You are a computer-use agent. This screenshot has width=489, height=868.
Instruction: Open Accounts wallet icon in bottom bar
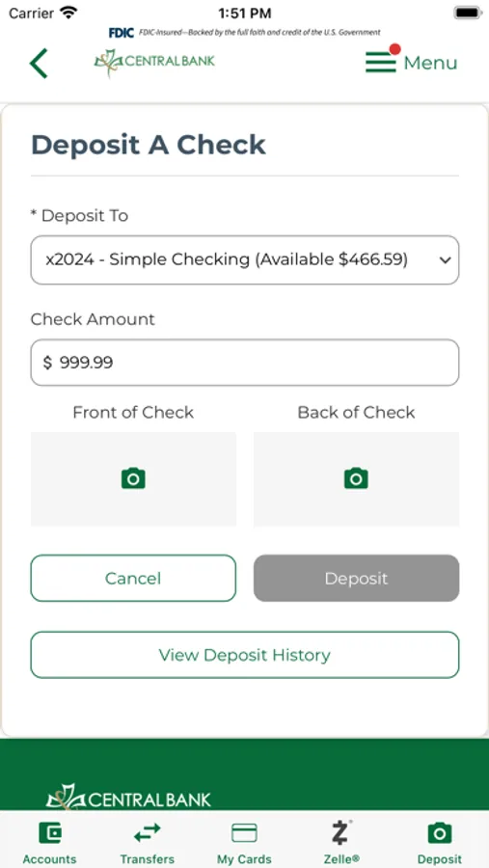point(50,833)
